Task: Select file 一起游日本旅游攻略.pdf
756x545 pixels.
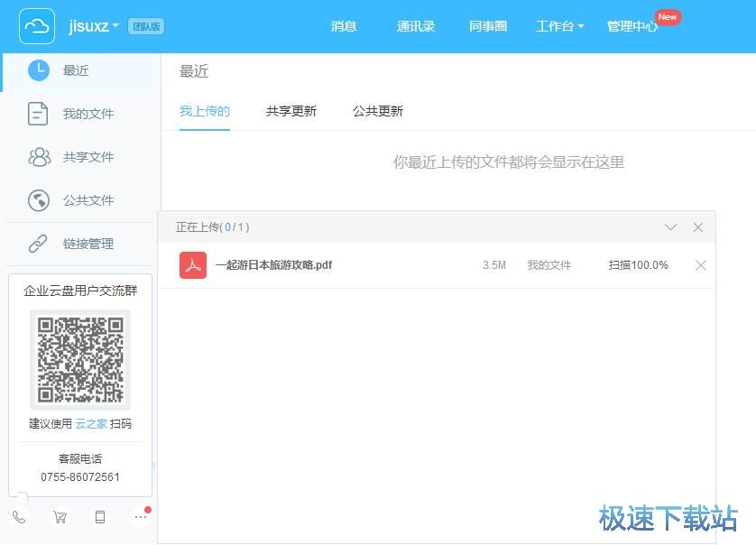Action: click(x=274, y=265)
